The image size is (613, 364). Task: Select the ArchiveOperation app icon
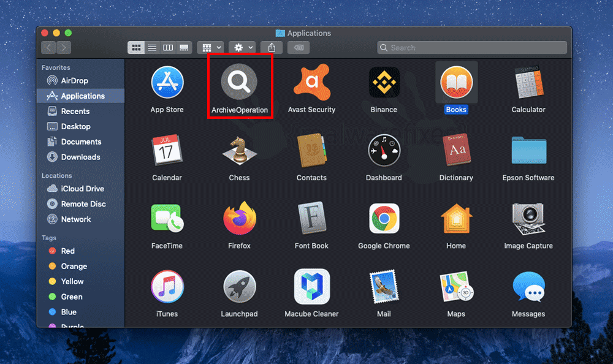coord(239,82)
